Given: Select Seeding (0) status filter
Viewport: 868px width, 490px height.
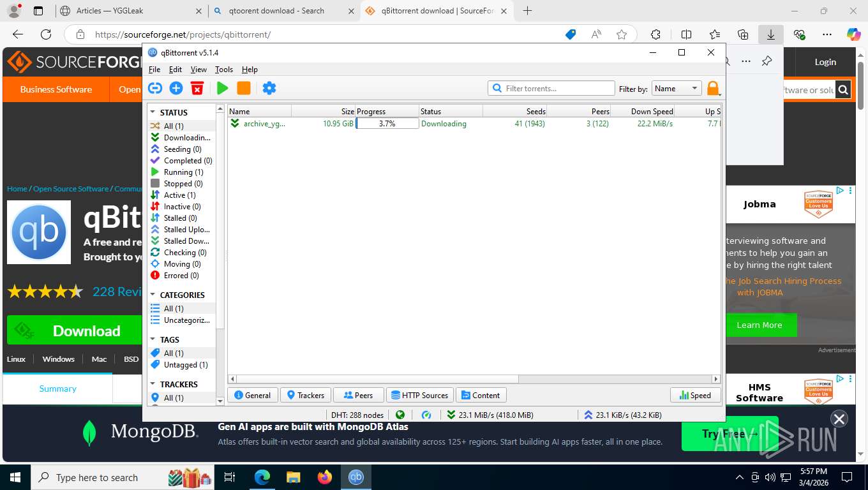Looking at the screenshot, I should point(181,149).
